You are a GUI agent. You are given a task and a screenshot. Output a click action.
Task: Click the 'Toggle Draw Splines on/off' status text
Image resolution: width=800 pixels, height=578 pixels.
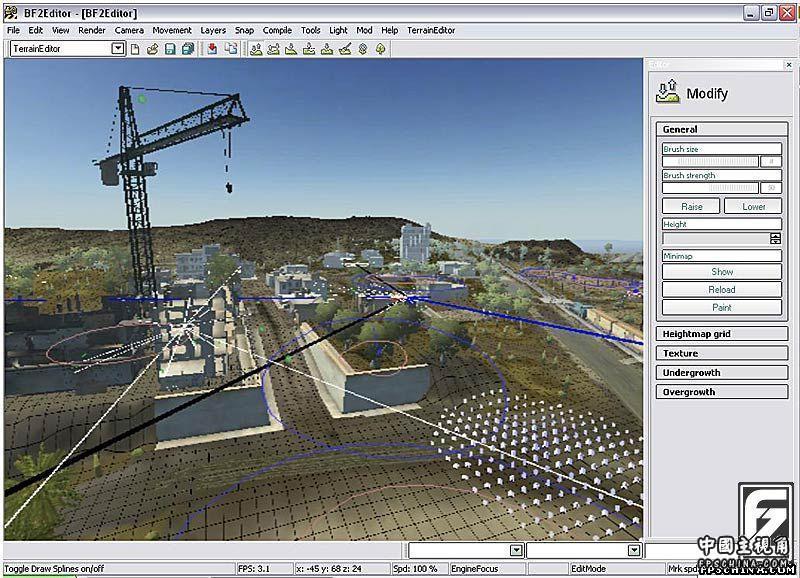[54, 568]
